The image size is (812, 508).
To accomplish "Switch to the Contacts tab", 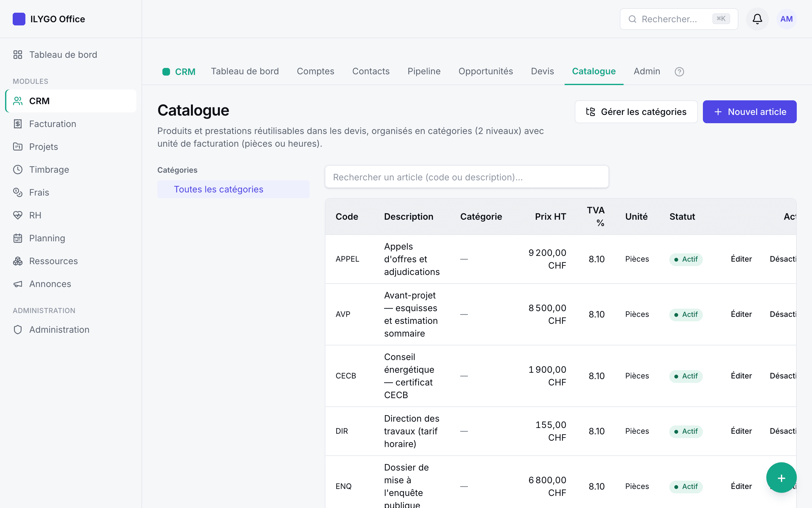I will (x=371, y=71).
